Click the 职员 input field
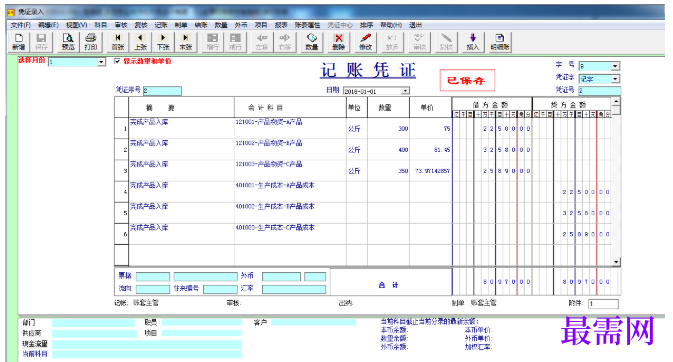 [x=202, y=322]
